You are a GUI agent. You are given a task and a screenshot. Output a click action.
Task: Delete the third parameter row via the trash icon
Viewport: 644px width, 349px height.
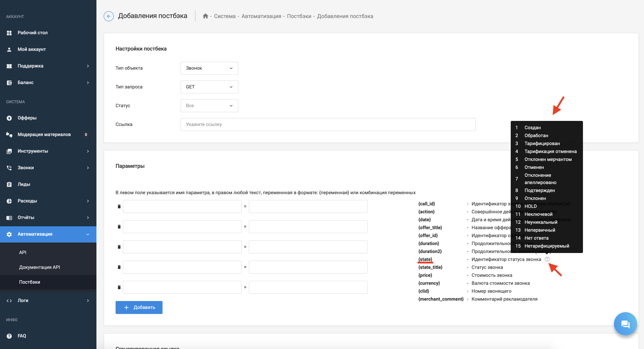119,247
